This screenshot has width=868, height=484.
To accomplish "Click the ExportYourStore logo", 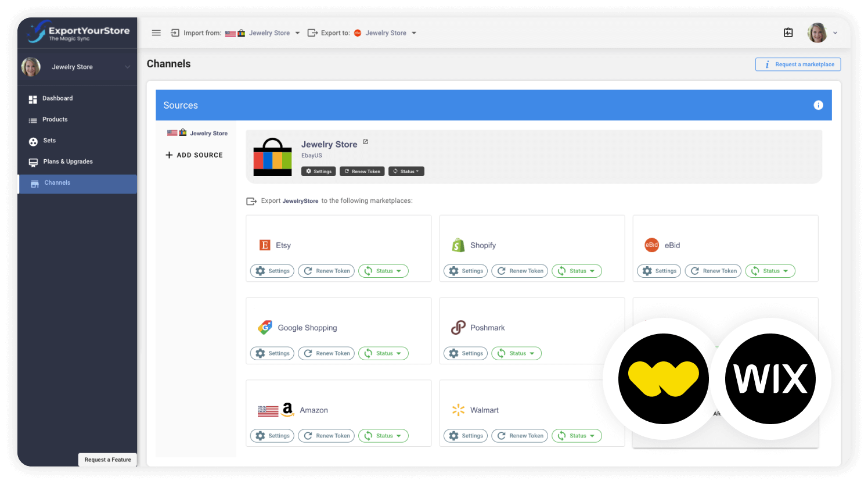I will click(77, 33).
